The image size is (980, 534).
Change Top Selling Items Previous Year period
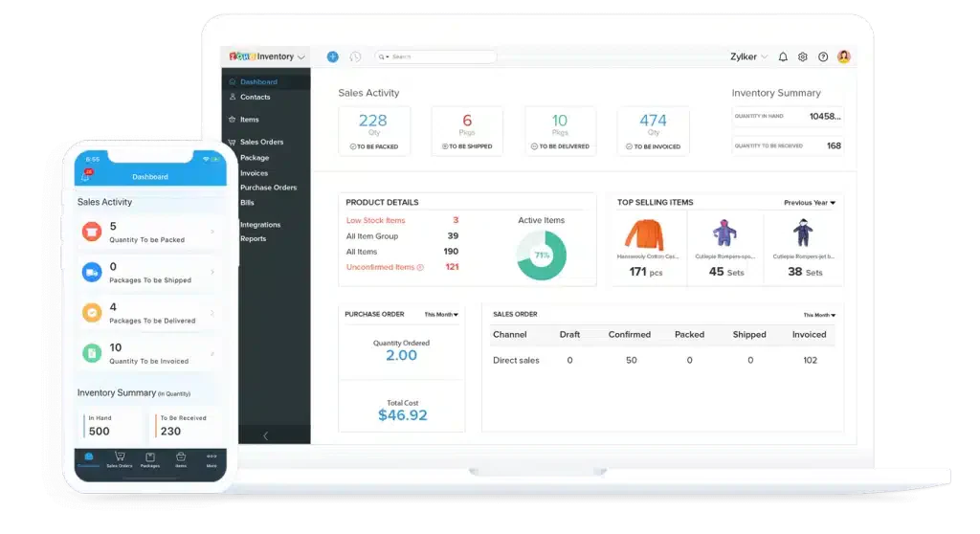[x=810, y=203]
